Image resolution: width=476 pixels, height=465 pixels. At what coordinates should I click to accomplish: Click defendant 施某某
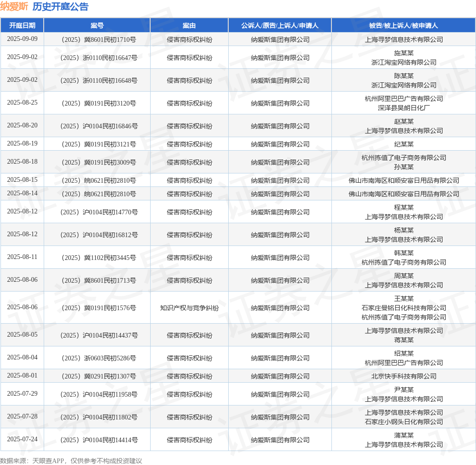404,53
